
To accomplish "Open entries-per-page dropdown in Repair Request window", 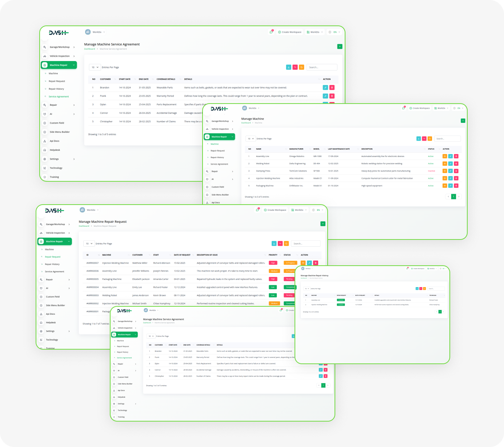I will pyautogui.click(x=89, y=243).
